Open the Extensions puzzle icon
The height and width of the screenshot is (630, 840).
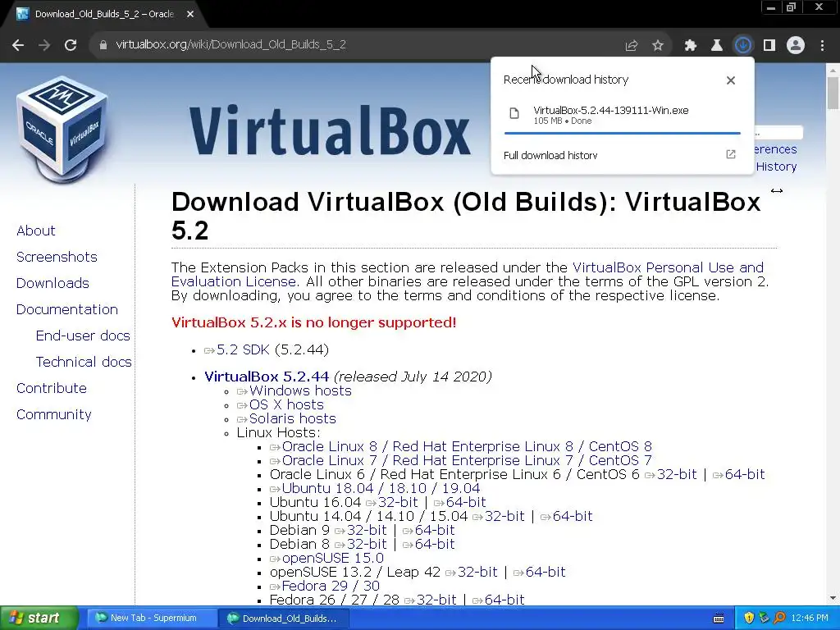click(691, 46)
